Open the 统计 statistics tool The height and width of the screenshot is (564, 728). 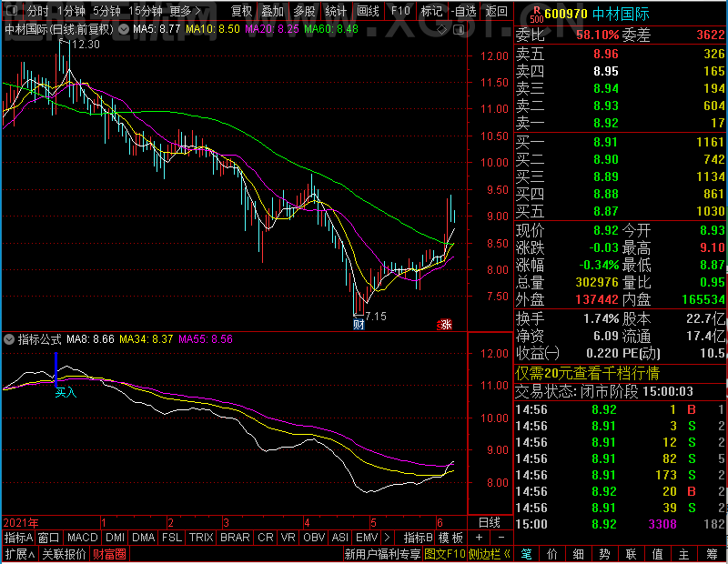point(336,11)
